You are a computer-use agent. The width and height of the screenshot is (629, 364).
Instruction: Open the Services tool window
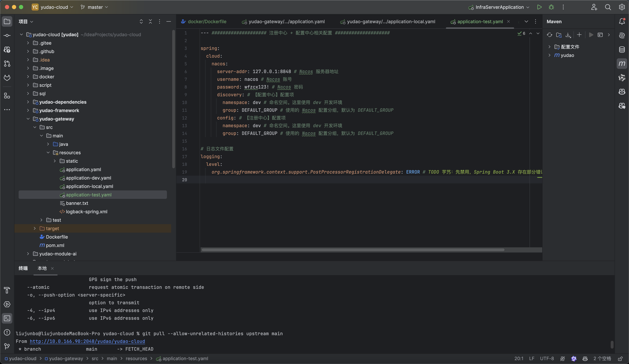tap(7, 304)
